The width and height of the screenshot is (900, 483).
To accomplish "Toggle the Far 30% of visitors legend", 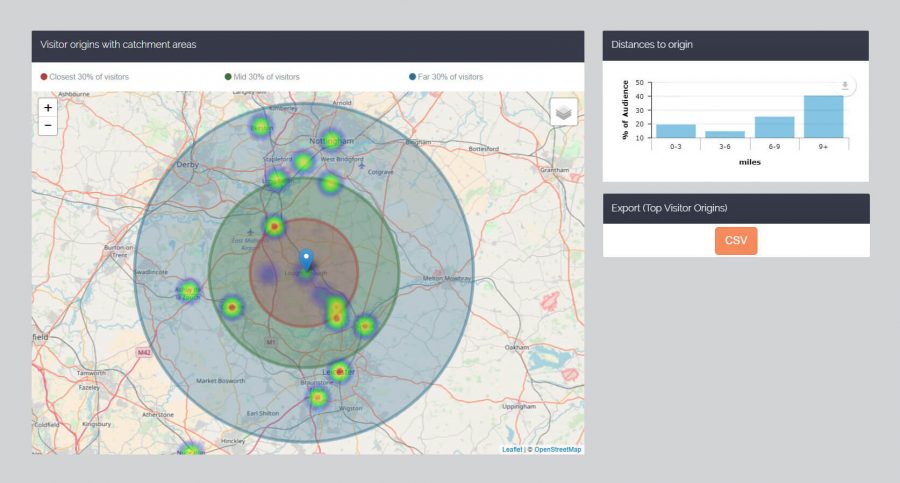I will [450, 77].
